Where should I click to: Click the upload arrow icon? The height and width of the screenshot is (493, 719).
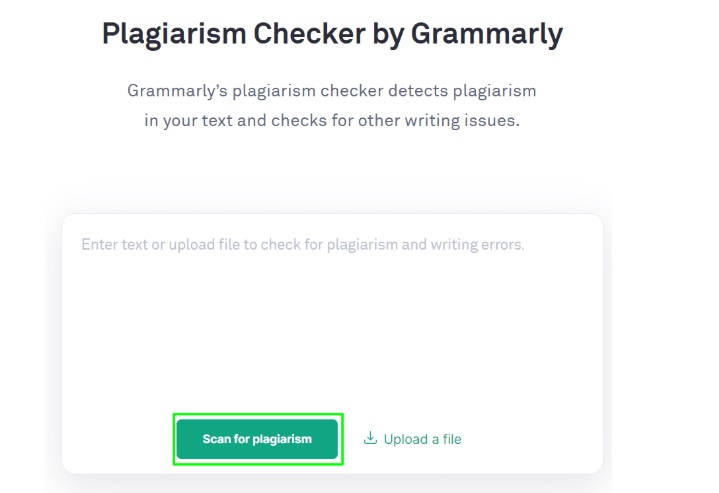click(370, 438)
